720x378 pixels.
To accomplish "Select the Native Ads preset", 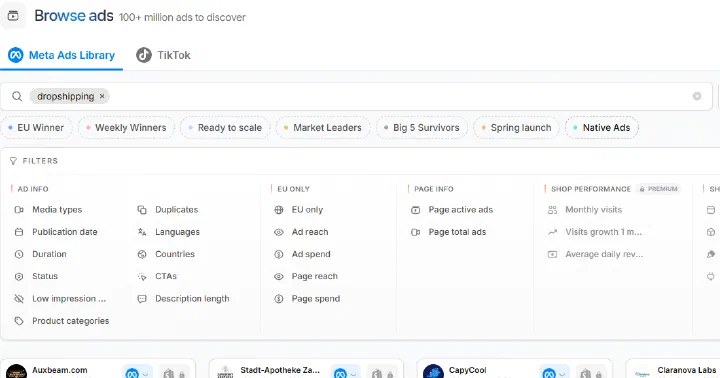I will tap(602, 128).
